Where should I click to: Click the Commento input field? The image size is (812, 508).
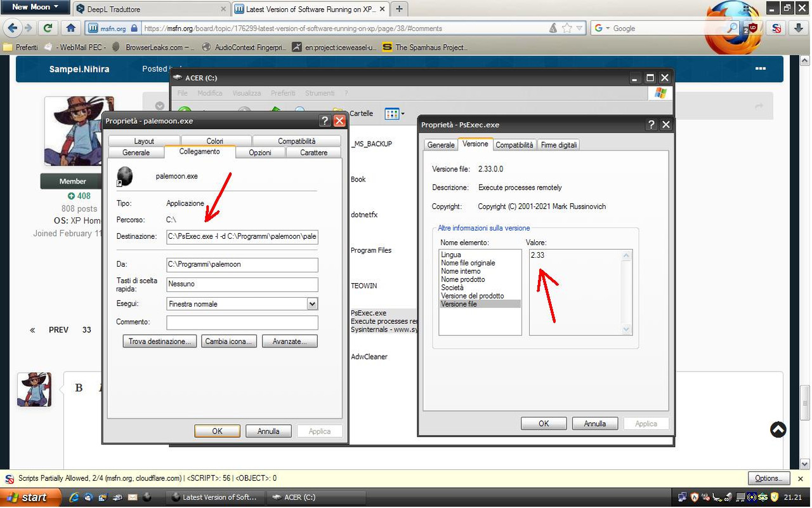coord(242,323)
